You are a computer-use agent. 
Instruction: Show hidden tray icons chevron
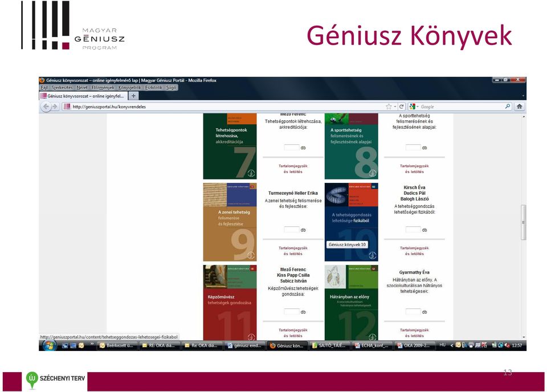click(452, 345)
